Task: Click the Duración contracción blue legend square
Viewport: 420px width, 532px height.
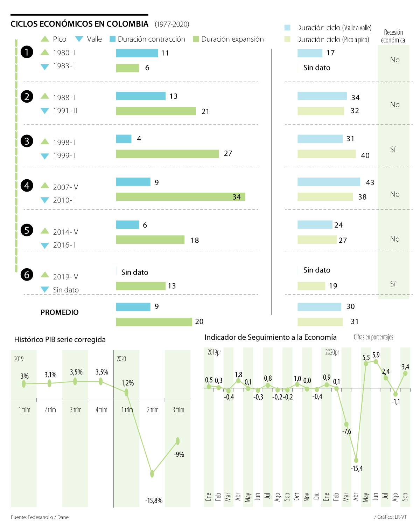Action: click(x=112, y=39)
